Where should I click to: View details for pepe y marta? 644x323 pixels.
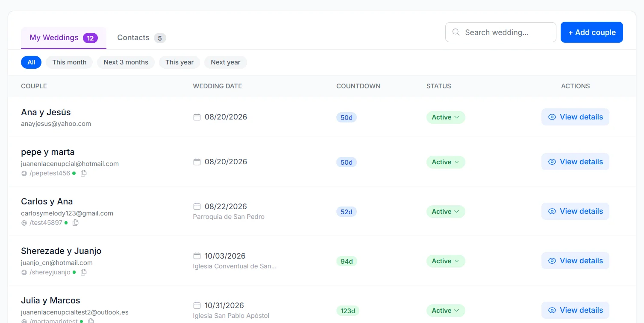(575, 162)
